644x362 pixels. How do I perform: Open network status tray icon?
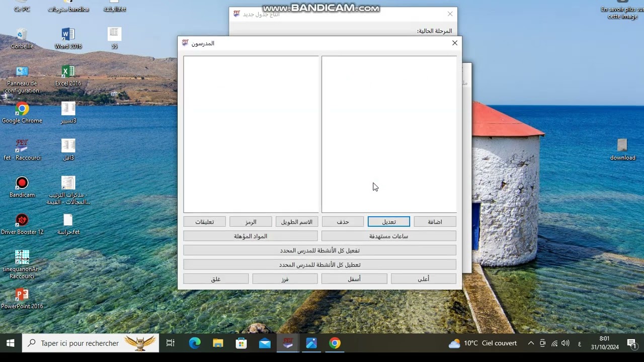click(x=554, y=343)
